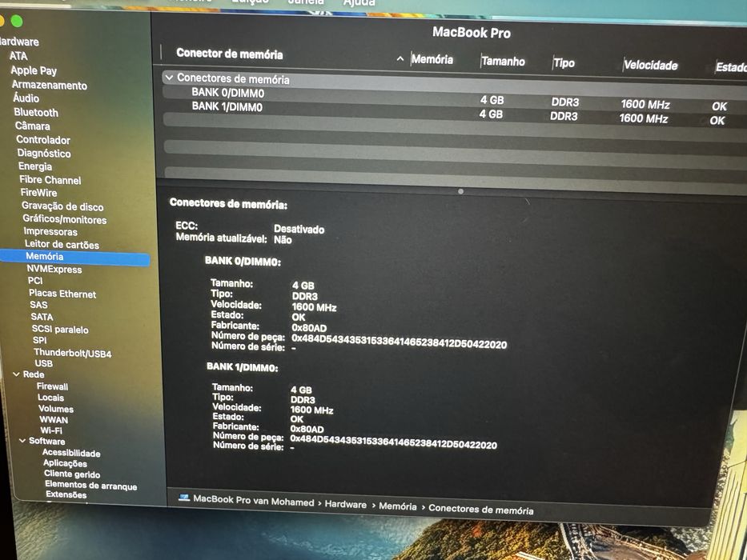Click the split-pane divider handle dot
Screen dimensions: 747x560
pyautogui.click(x=460, y=191)
